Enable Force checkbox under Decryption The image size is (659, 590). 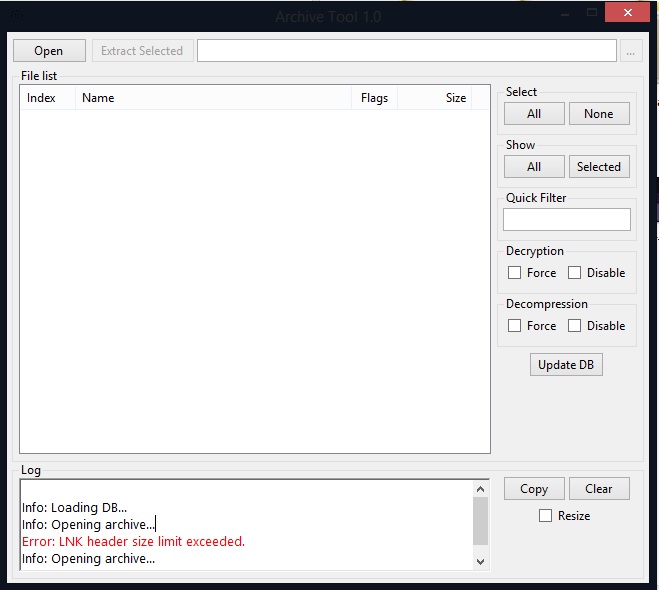(x=515, y=273)
